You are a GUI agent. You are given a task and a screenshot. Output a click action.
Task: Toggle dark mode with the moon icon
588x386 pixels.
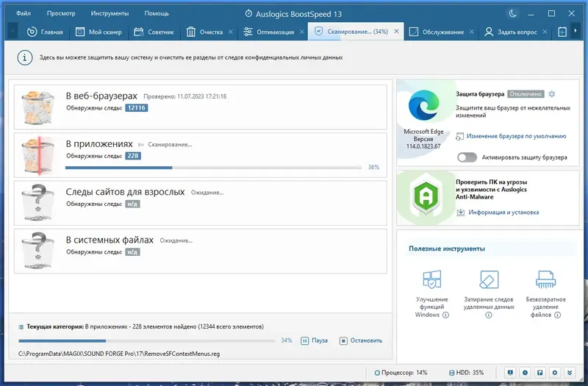(512, 14)
